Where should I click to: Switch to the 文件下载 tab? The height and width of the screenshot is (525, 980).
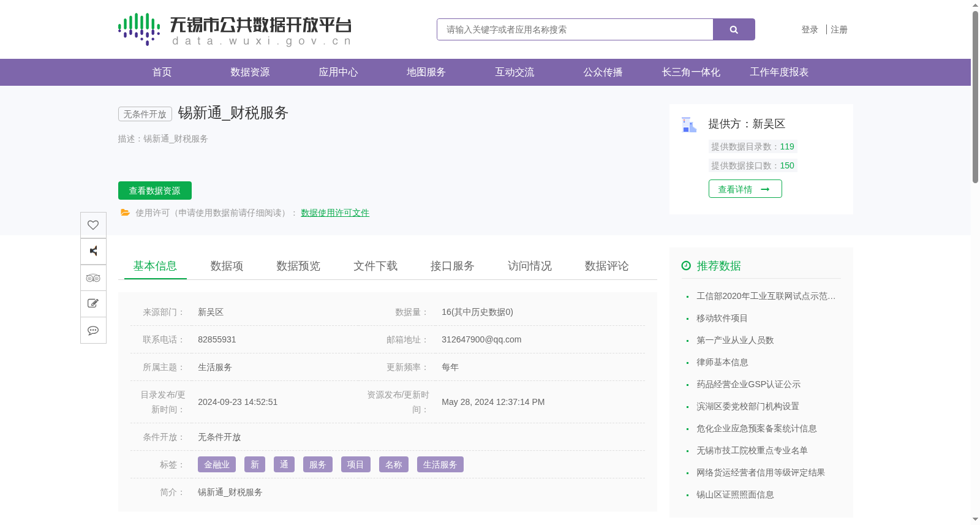[x=375, y=266]
